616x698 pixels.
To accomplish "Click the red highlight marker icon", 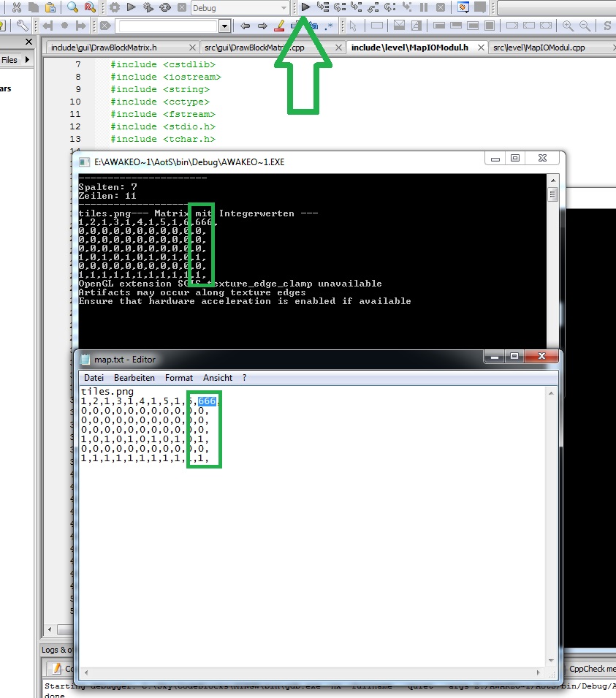I will point(279,26).
